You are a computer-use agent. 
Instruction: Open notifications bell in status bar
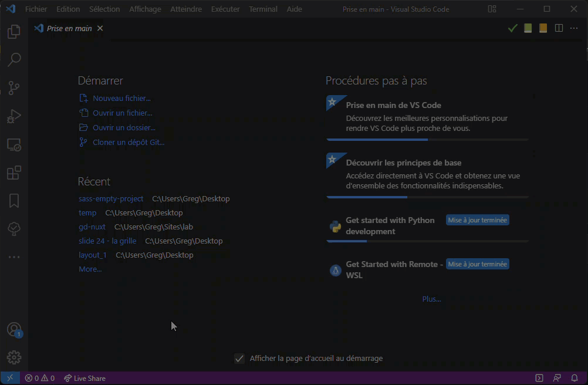coord(574,379)
